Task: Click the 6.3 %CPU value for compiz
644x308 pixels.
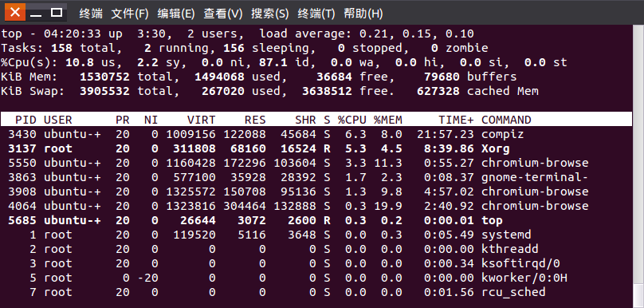Action: (x=355, y=134)
